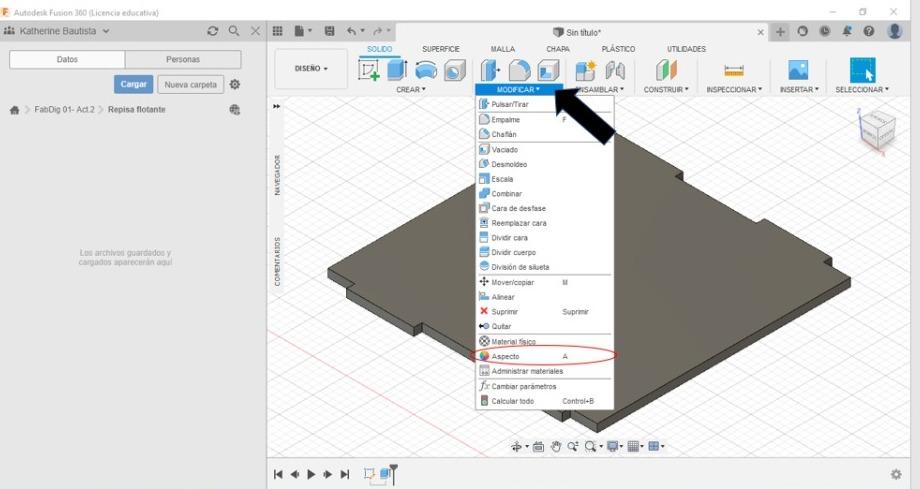Choose Empalme menu entry
Viewport: 920px width, 489px height.
click(x=544, y=119)
